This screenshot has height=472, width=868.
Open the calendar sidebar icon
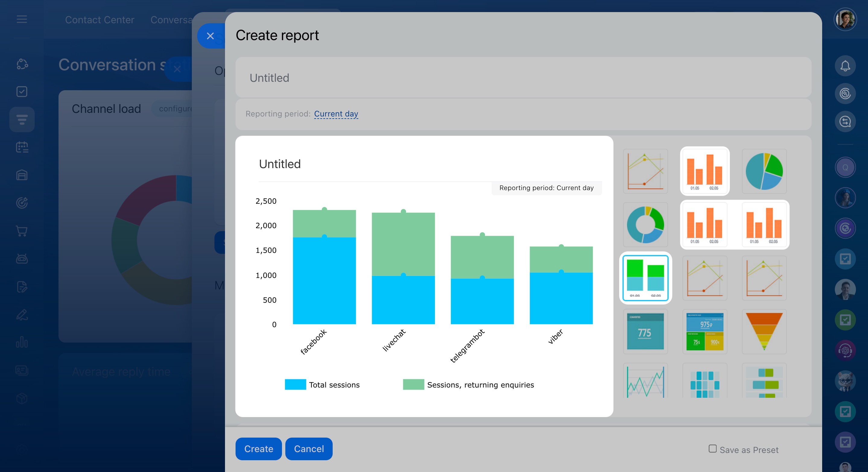click(x=22, y=147)
